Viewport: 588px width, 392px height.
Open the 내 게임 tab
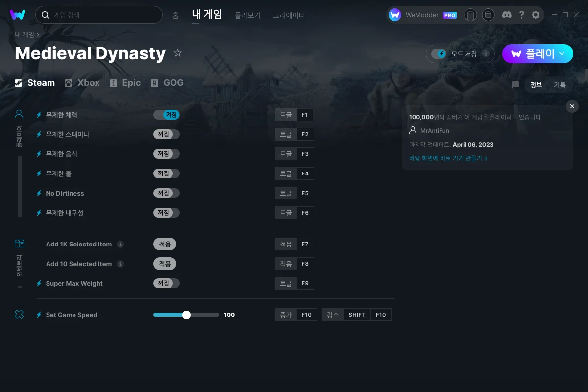pos(207,14)
